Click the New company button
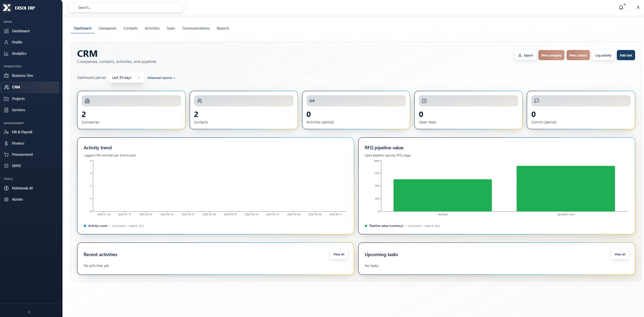This screenshot has height=317, width=644. [551, 55]
